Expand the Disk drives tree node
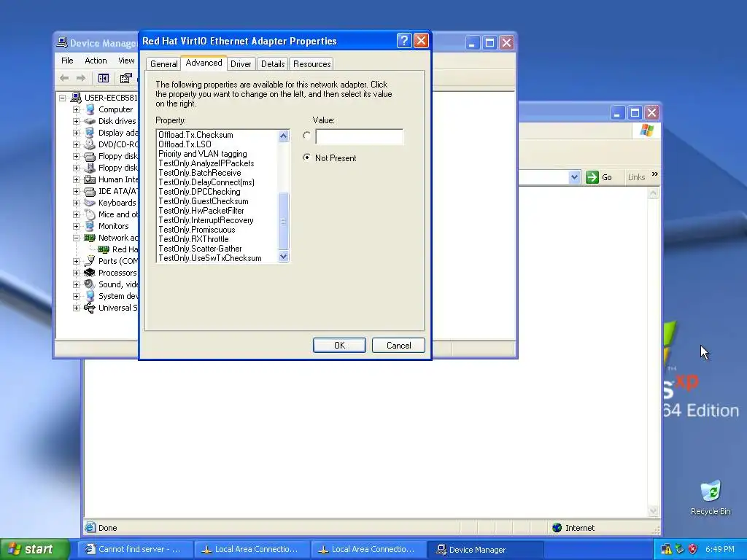The image size is (747, 560). [x=76, y=121]
